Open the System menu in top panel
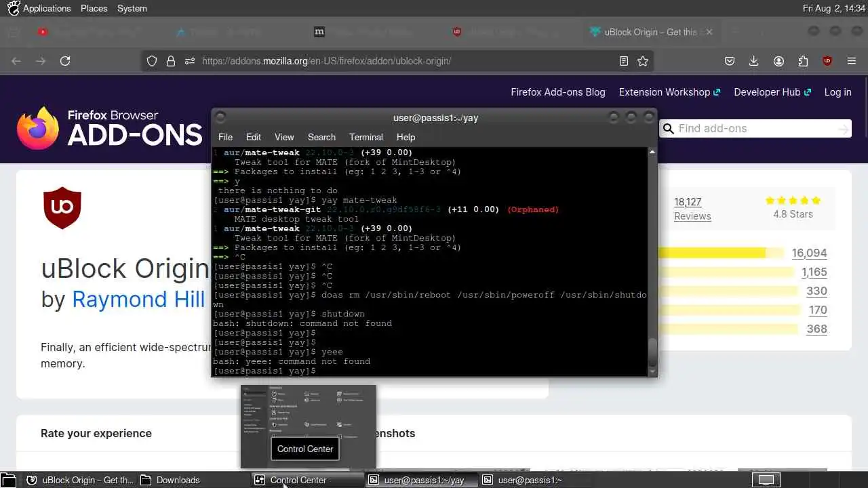 point(132,8)
